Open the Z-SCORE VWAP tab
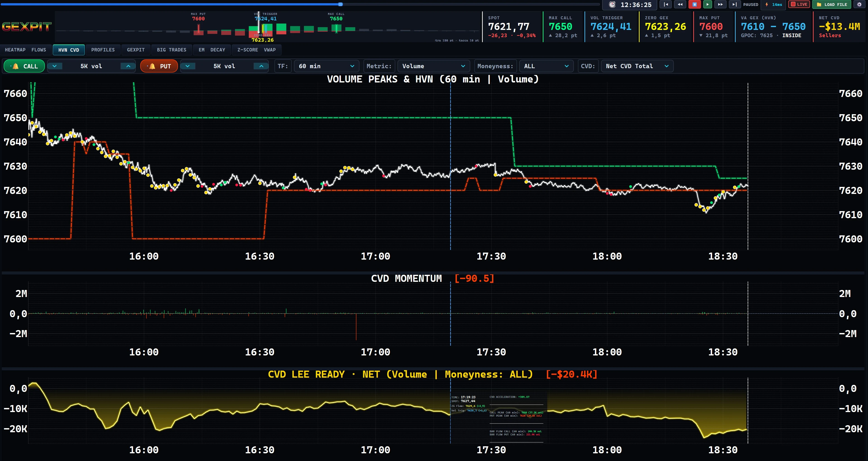Screen dimensions: 868x461 [x=256, y=50]
